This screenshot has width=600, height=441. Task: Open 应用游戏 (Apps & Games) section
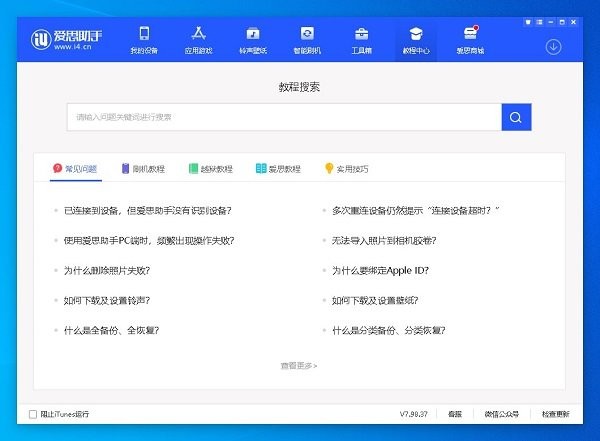(x=198, y=39)
